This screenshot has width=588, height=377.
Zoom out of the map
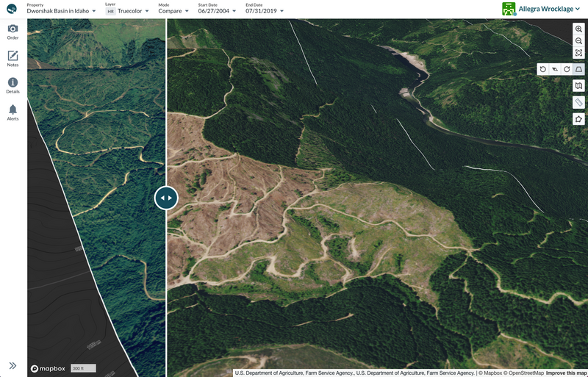point(578,41)
